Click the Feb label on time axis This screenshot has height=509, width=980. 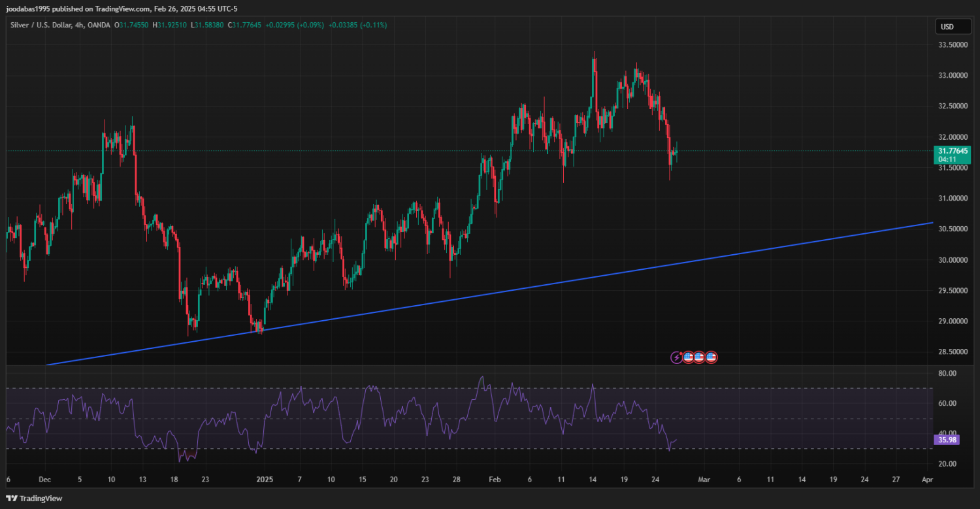[x=496, y=479]
